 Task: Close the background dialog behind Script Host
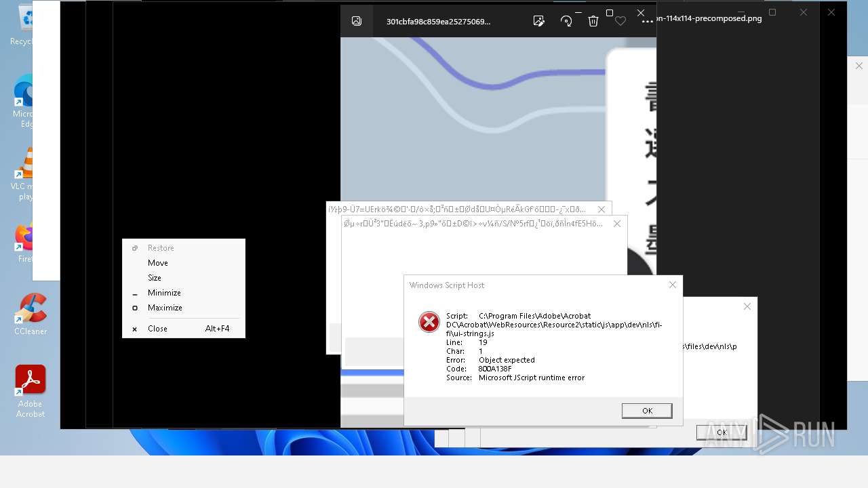coord(747,306)
